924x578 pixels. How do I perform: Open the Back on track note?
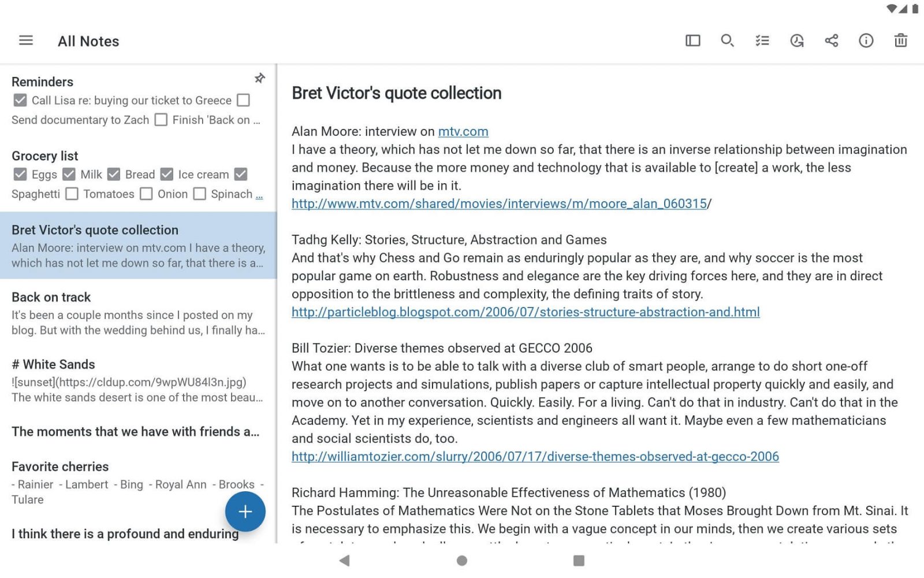pos(138,313)
